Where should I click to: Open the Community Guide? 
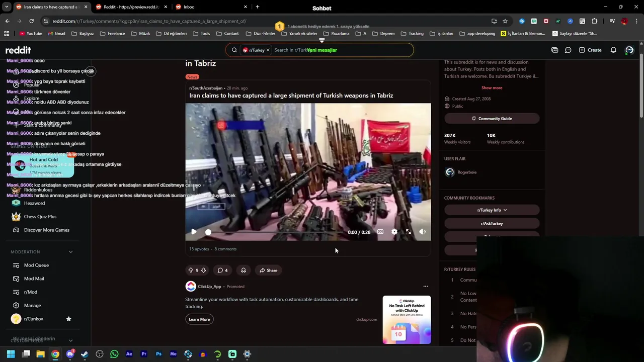click(x=492, y=119)
